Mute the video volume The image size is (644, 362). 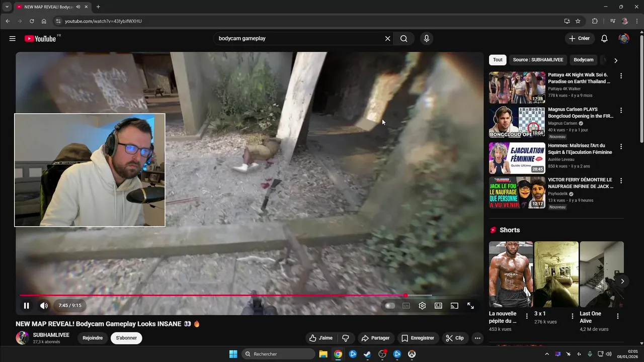point(44,306)
